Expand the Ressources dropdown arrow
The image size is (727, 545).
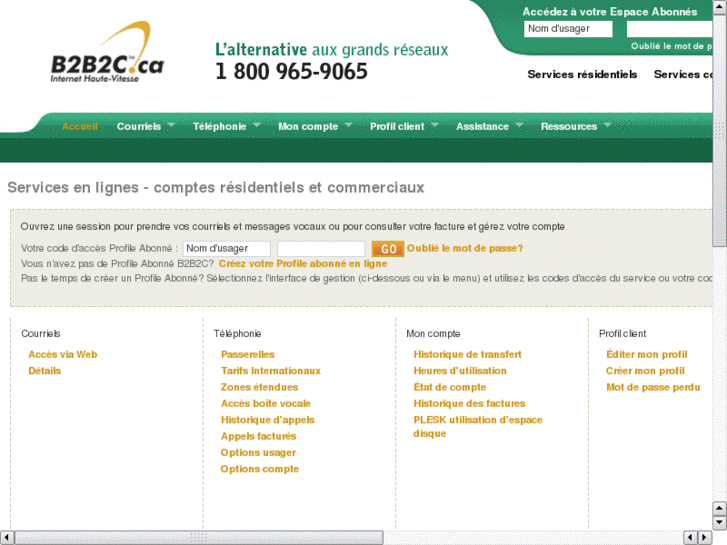pyautogui.click(x=607, y=125)
